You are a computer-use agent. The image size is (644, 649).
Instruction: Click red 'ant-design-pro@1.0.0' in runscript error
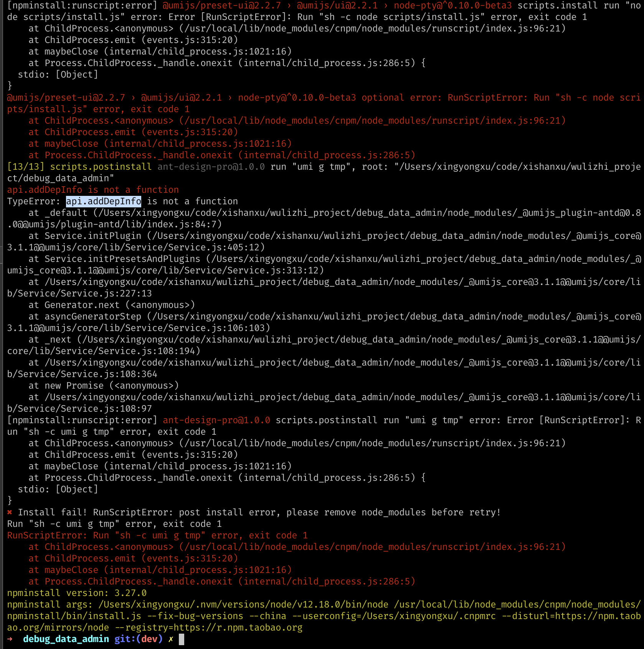tap(216, 420)
